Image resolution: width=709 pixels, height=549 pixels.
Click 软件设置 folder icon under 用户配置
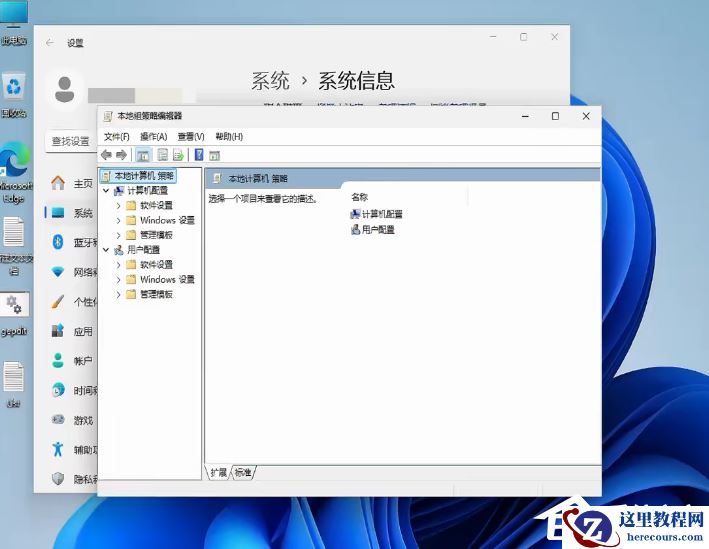[x=131, y=265]
